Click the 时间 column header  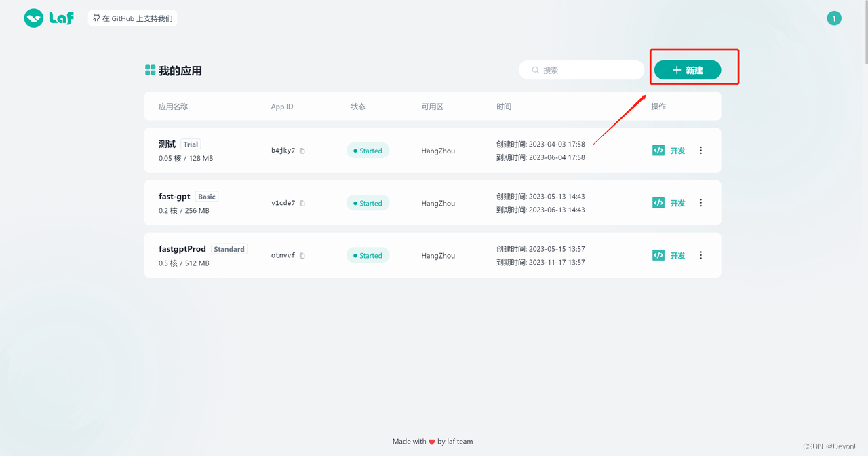pyautogui.click(x=504, y=107)
